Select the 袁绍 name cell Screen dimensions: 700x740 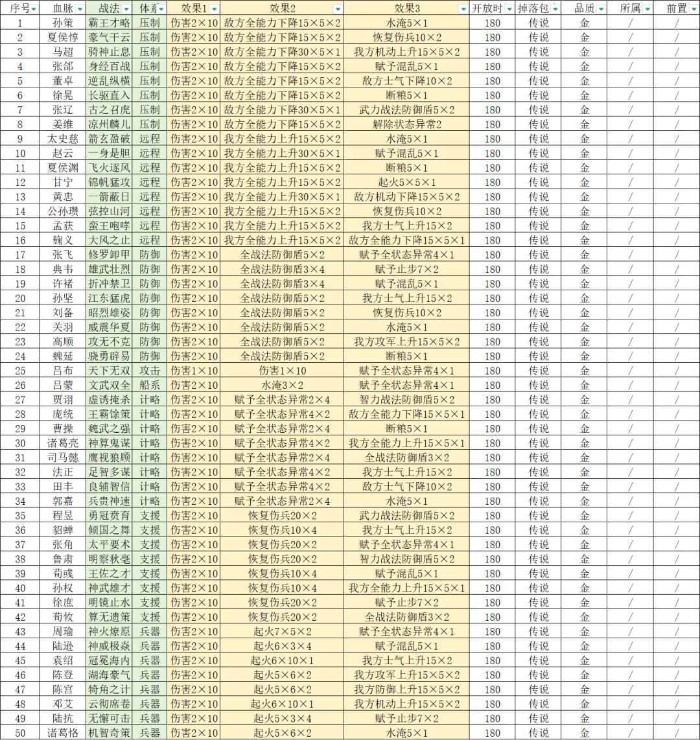point(63,660)
